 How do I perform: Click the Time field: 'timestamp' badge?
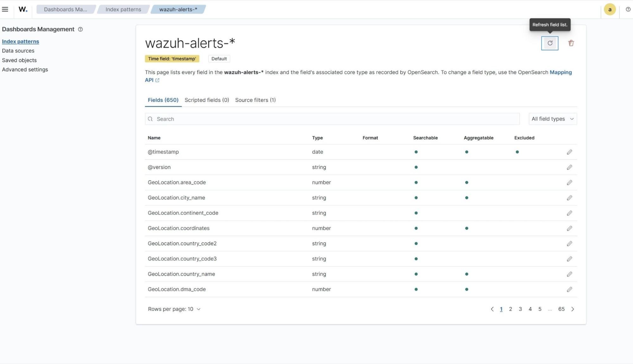pyautogui.click(x=172, y=59)
